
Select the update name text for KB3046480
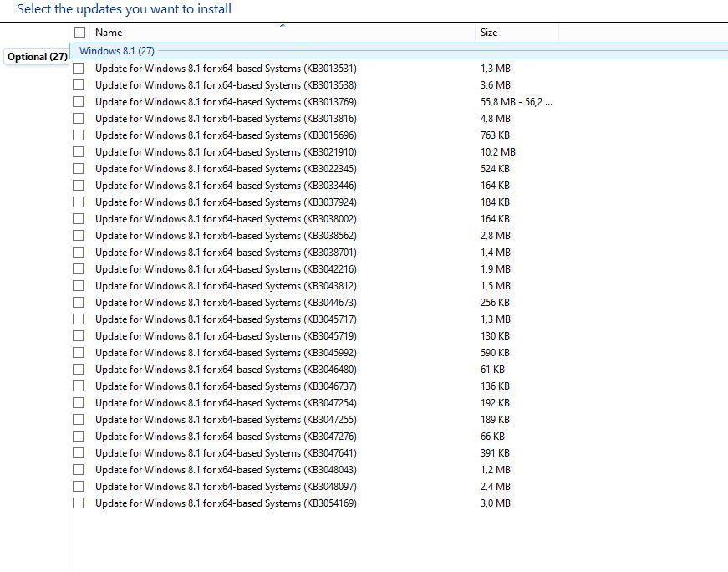(x=227, y=370)
